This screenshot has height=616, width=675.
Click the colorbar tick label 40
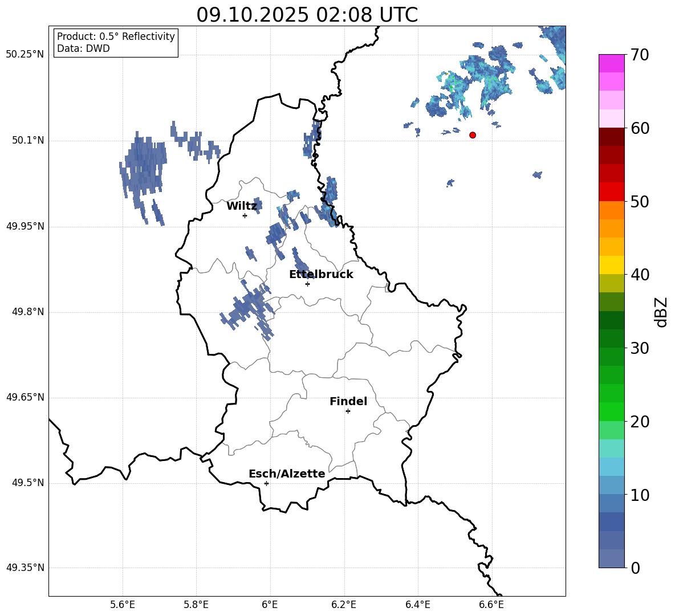click(x=640, y=275)
